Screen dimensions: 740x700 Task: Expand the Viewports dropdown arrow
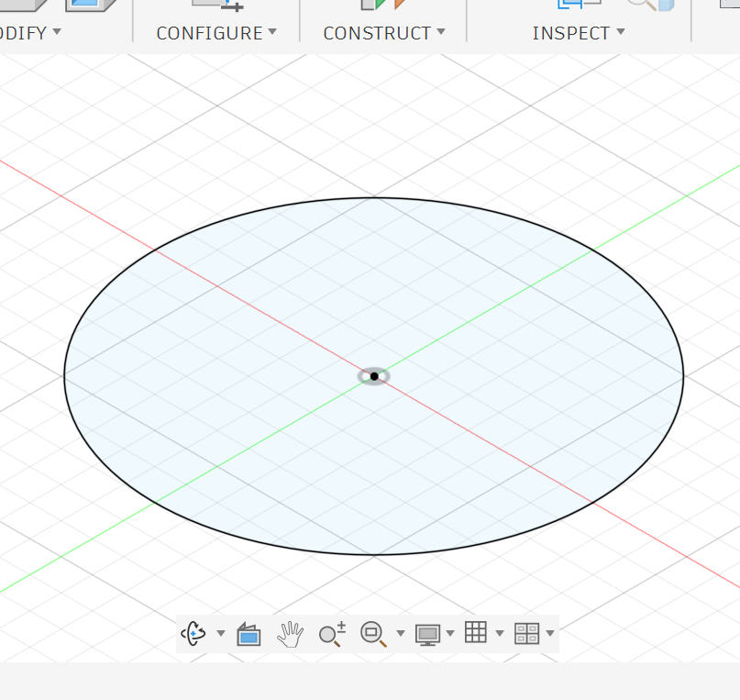click(x=550, y=633)
